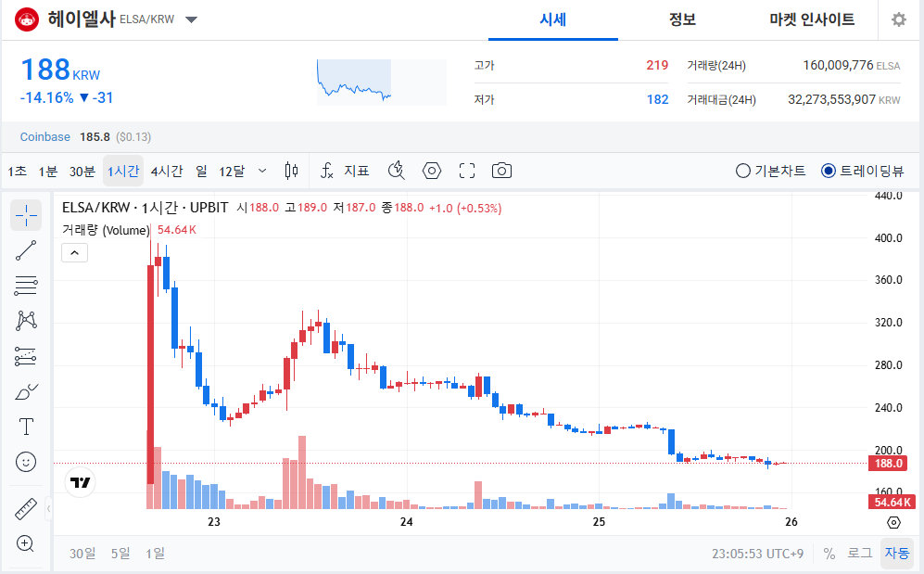Screen dimensions: 924x574
Task: Open the emoji icons tool
Action: click(x=26, y=462)
